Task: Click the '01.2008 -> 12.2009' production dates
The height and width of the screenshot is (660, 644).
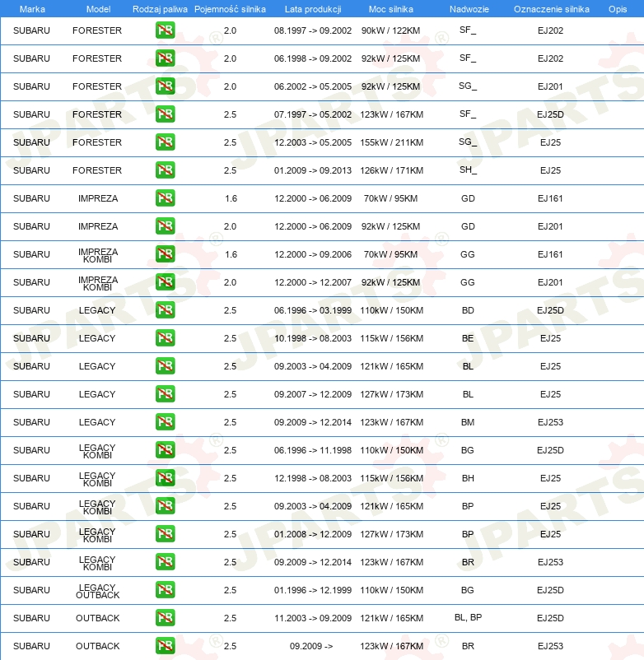Action: click(x=312, y=534)
